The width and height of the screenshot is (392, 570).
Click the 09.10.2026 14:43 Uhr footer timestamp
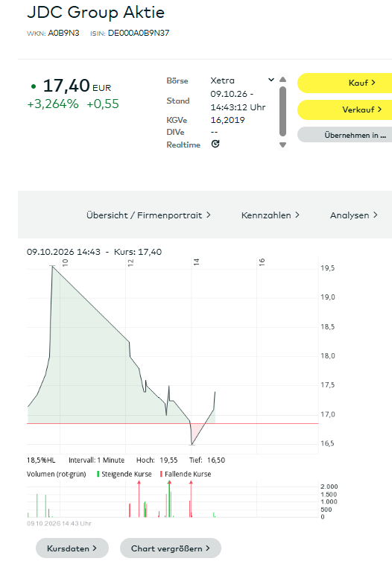pos(59,524)
